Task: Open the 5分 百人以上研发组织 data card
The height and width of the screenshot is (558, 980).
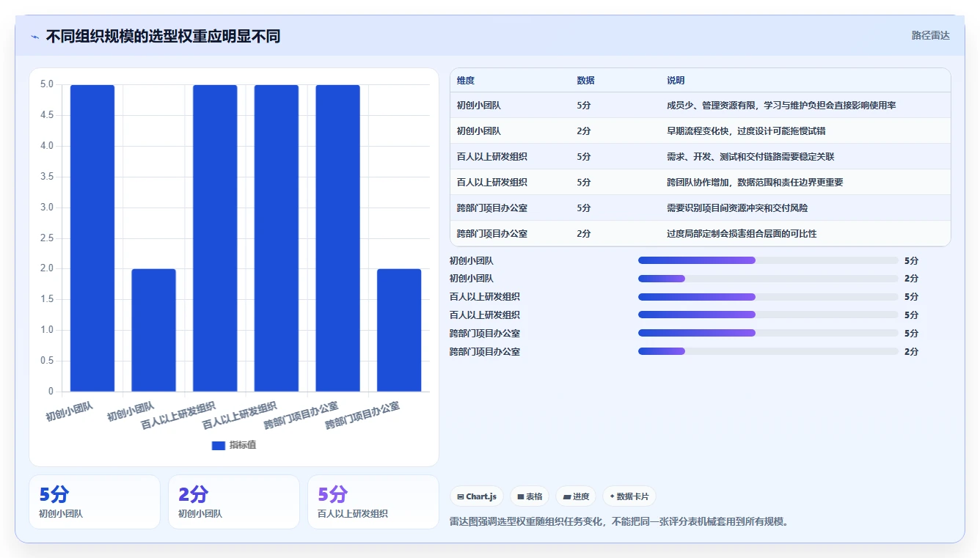Action: 373,502
